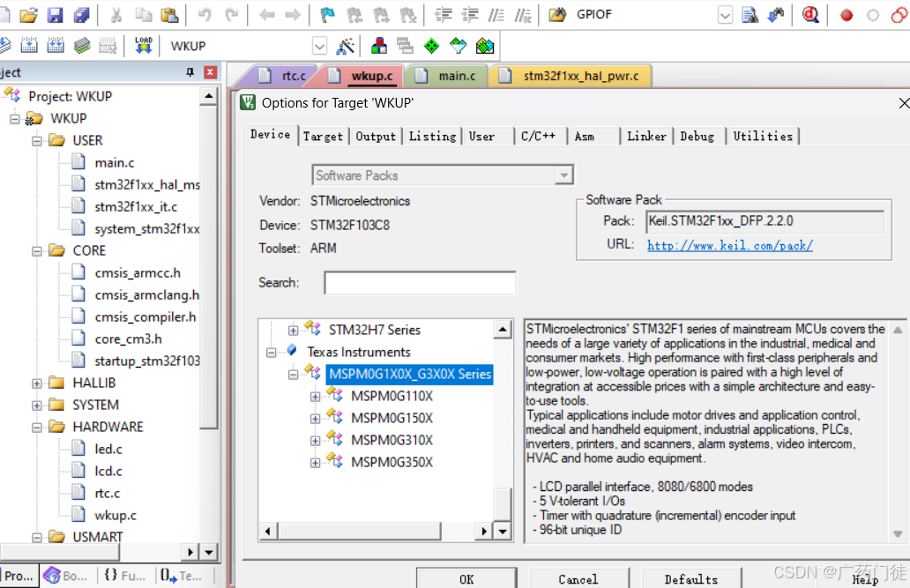
Task: Click the Undo arrow icon
Action: 205,15
